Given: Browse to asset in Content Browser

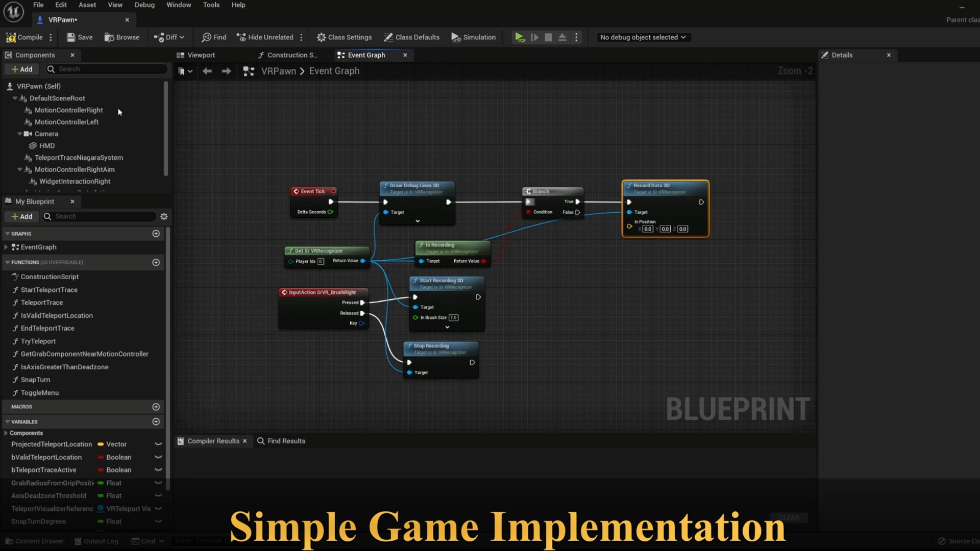Looking at the screenshot, I should [x=122, y=37].
